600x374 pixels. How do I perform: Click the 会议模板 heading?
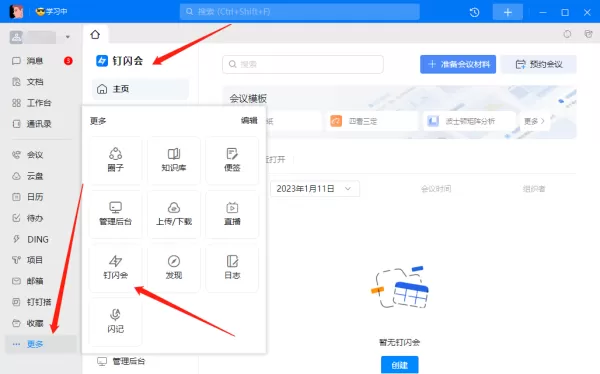[248, 99]
